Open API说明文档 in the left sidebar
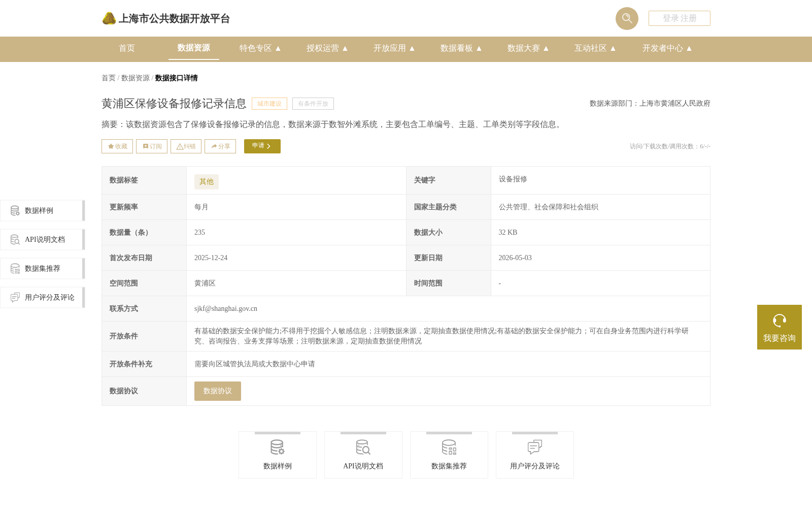 [x=43, y=240]
